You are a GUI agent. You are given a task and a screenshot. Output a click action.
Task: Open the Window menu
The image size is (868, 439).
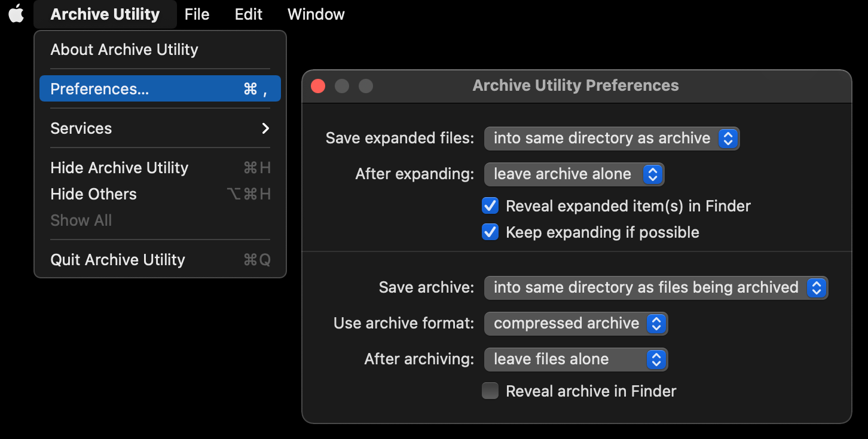[316, 14]
